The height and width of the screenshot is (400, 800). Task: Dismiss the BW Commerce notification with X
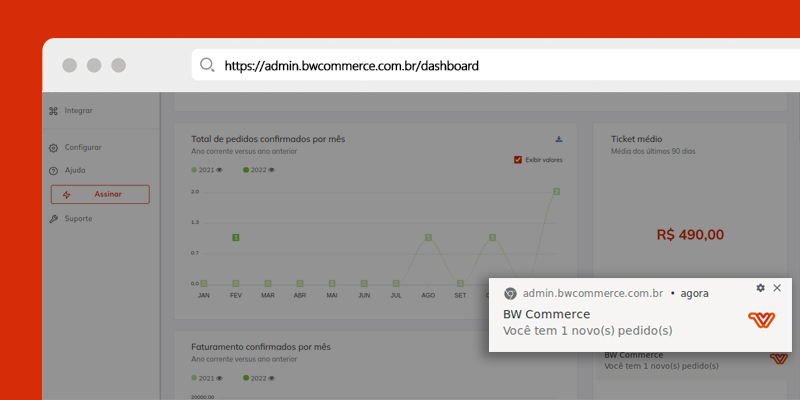[777, 288]
